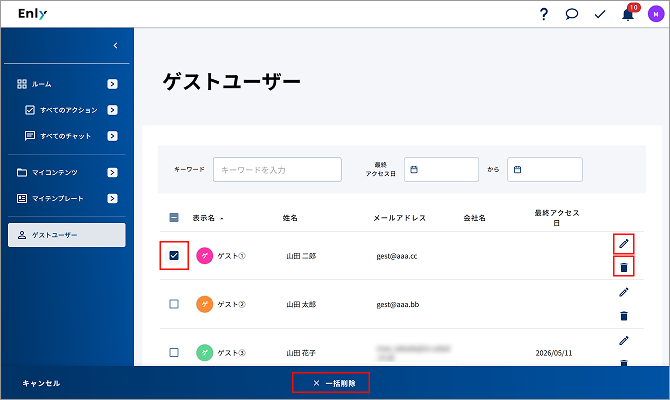Image resolution: width=670 pixels, height=400 pixels.
Task: Click the pink ゲスト① avatar
Action: pos(205,256)
